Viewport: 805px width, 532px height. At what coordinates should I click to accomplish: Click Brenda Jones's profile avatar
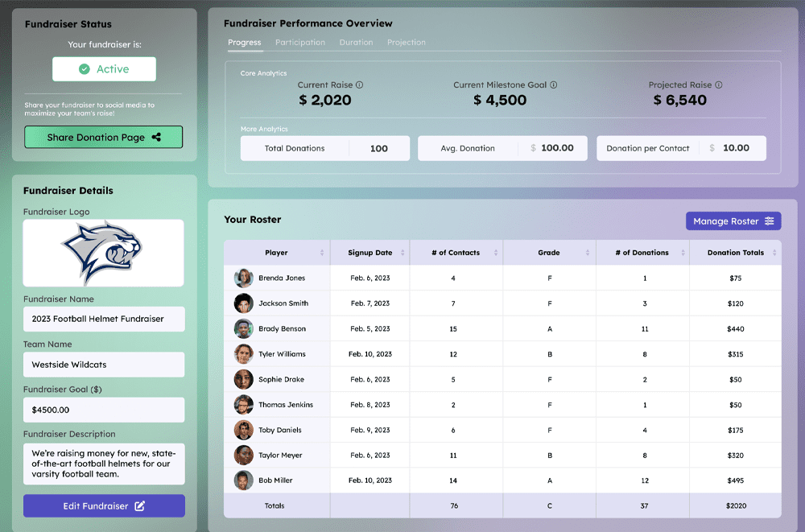244,278
